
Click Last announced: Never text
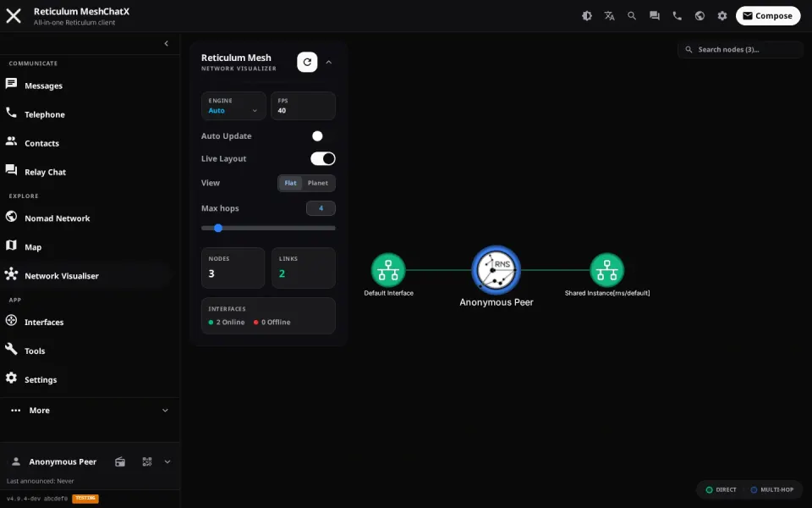coord(41,481)
